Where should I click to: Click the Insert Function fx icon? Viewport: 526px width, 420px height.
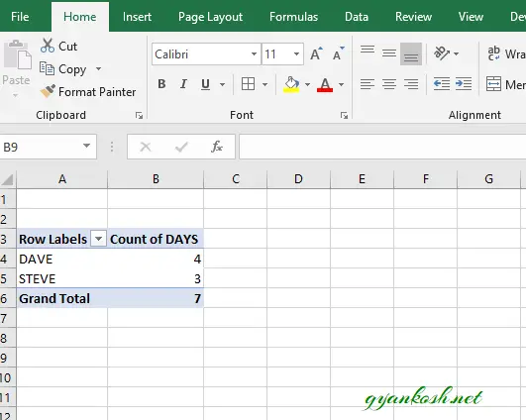[x=217, y=147]
